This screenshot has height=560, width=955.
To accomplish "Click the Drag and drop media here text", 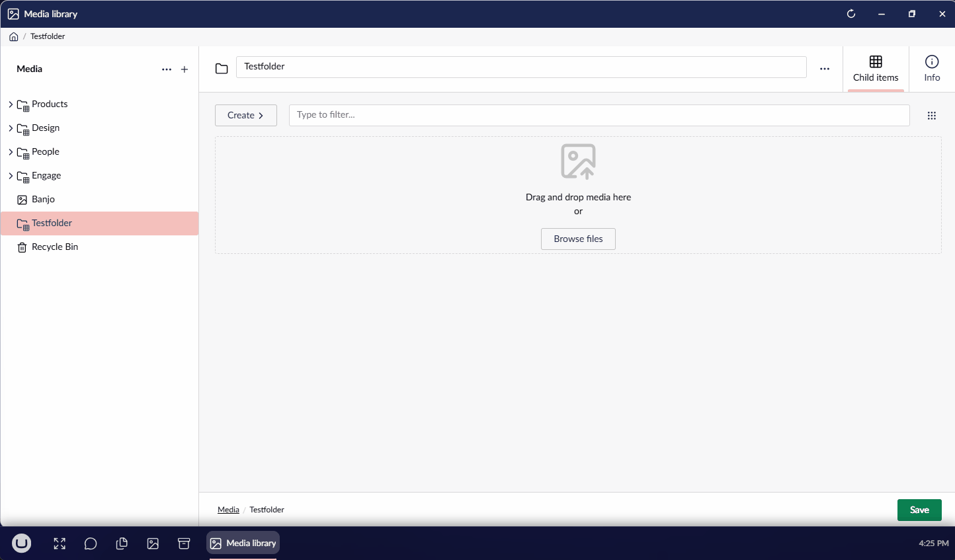I will tap(578, 197).
